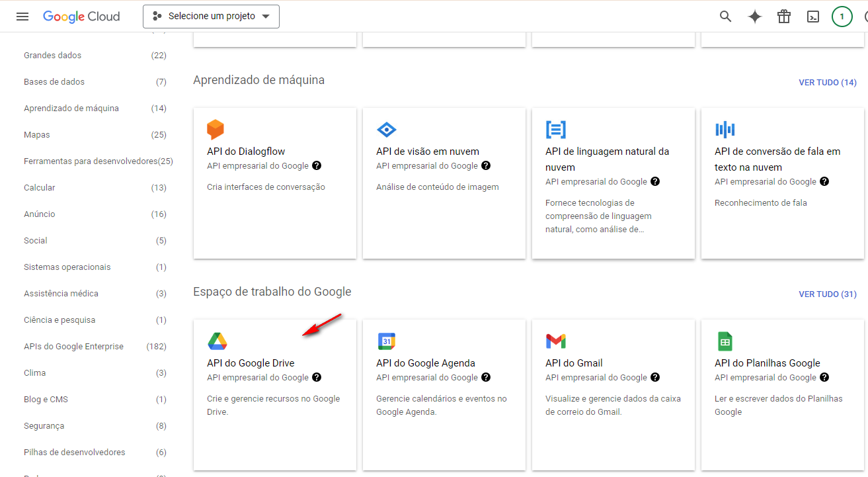Click the Google Agenda calendar icon

[x=386, y=341]
